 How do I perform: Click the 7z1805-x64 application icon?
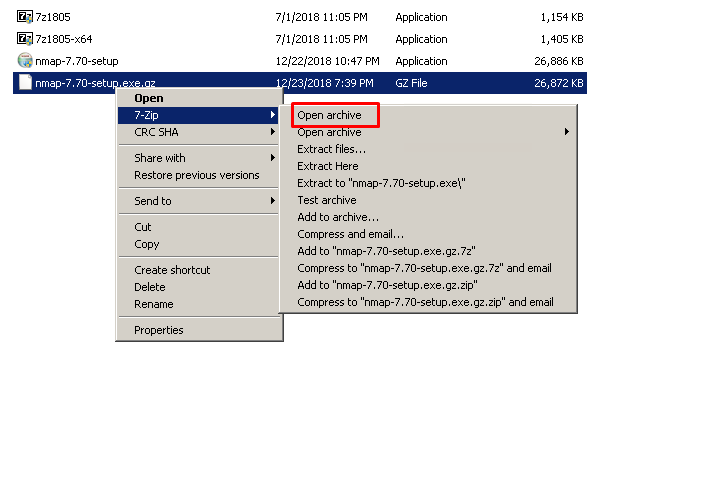coord(25,39)
